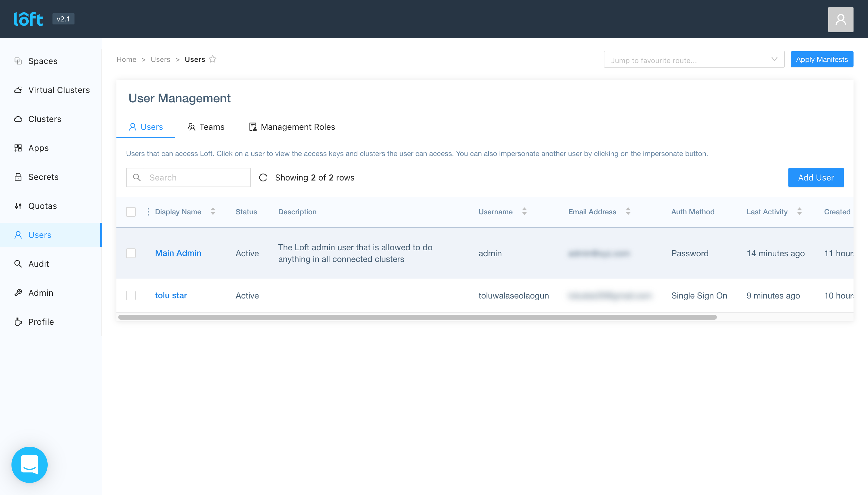Switch to the Teams tab
The width and height of the screenshot is (868, 495).
coord(206,127)
